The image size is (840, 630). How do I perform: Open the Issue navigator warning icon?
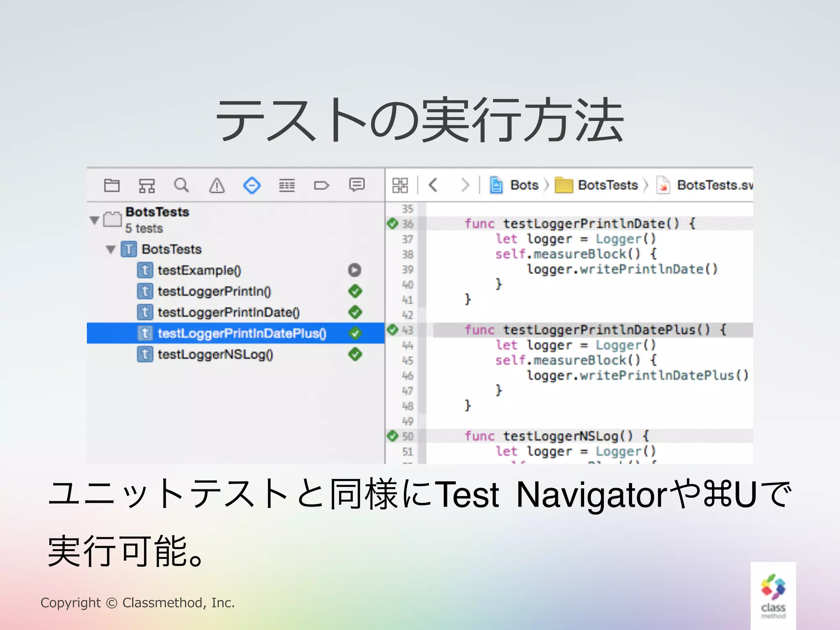[x=217, y=185]
